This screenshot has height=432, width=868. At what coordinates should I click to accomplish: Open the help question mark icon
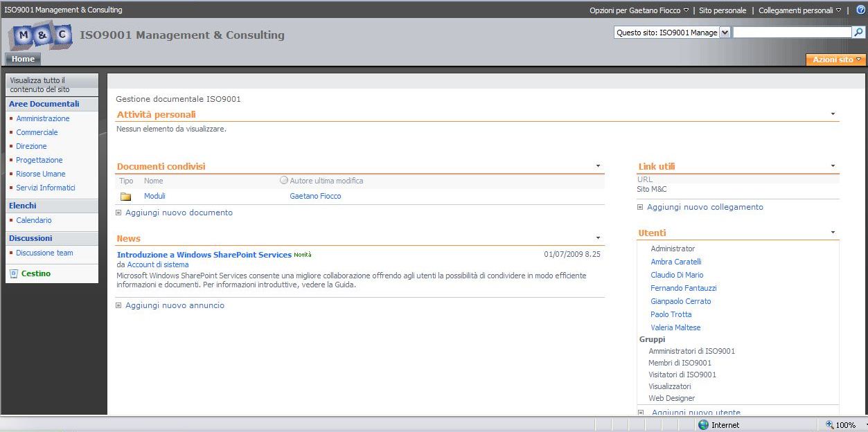(860, 10)
